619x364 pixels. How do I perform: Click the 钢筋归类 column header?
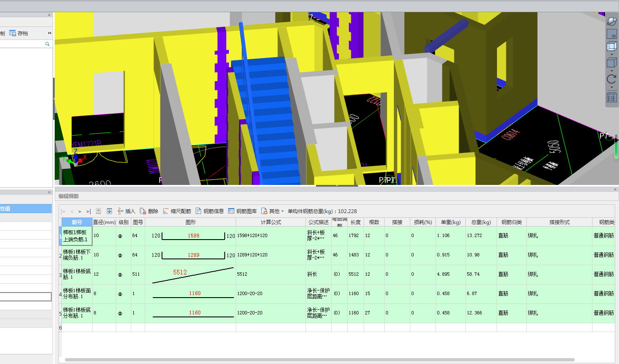pos(512,222)
